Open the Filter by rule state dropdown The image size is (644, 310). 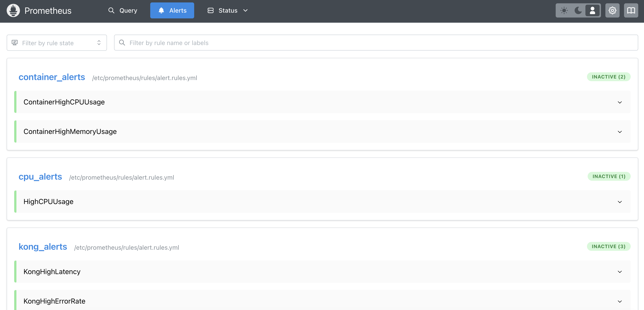click(57, 43)
